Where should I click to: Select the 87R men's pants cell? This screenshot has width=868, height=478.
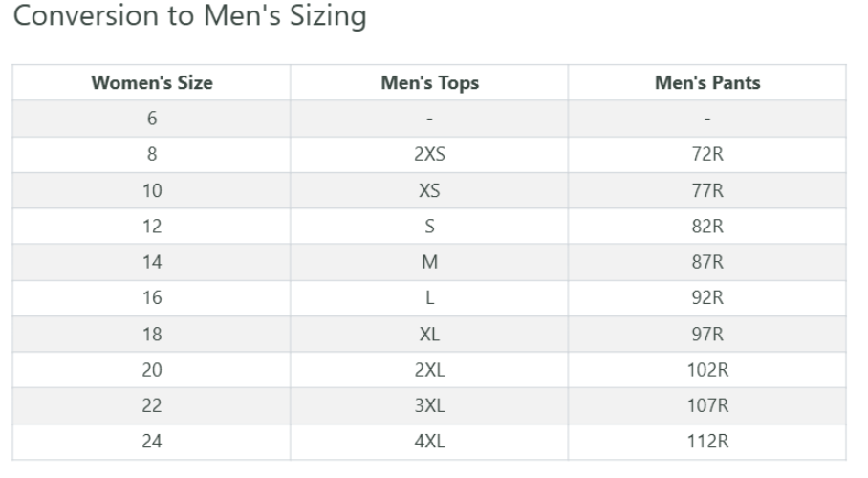(707, 263)
